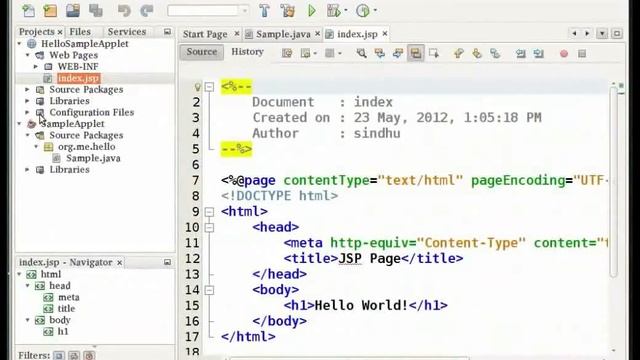Collapse the code fold at line 9
This screenshot has width=640, height=360.
pos(209,212)
